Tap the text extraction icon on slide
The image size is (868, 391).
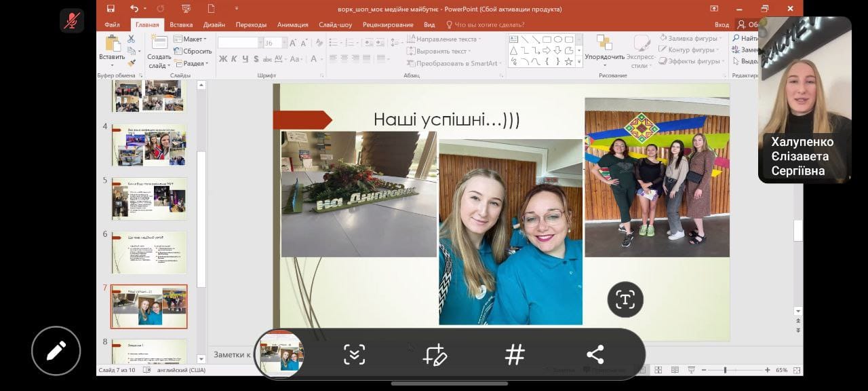point(625,299)
